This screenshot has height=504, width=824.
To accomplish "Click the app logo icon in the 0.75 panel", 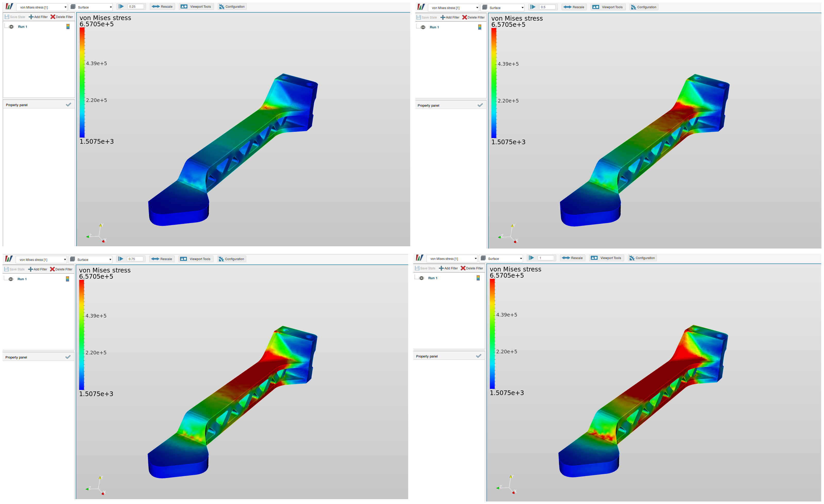I will click(x=9, y=259).
